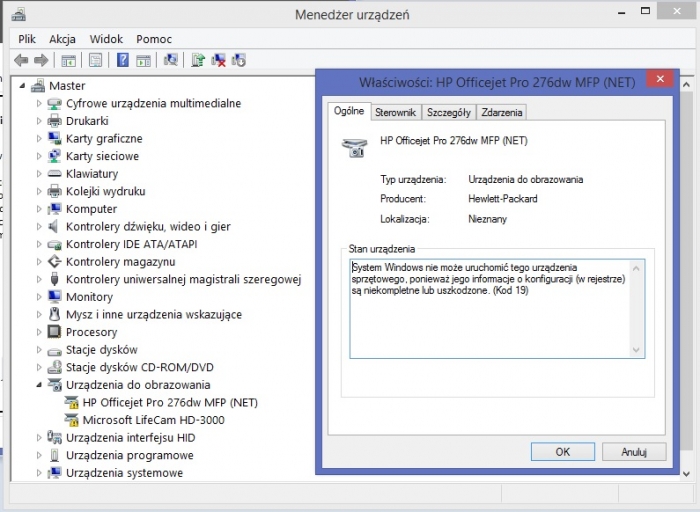The image size is (700, 512).
Task: Select the Stacje dysków row
Action: [102, 350]
